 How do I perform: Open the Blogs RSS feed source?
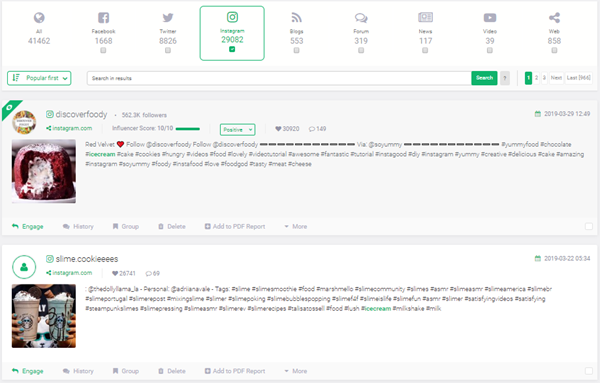click(297, 18)
